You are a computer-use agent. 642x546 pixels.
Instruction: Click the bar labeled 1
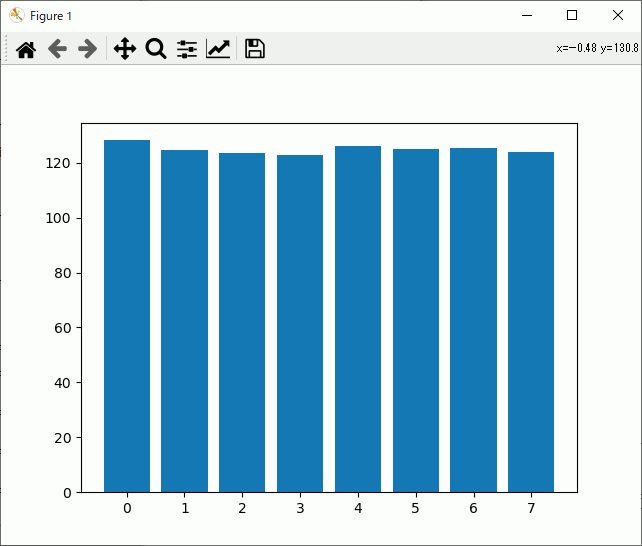pos(185,321)
